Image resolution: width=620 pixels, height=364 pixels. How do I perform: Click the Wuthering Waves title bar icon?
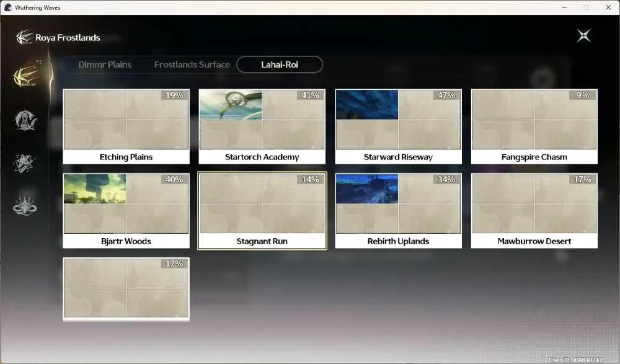(x=8, y=7)
